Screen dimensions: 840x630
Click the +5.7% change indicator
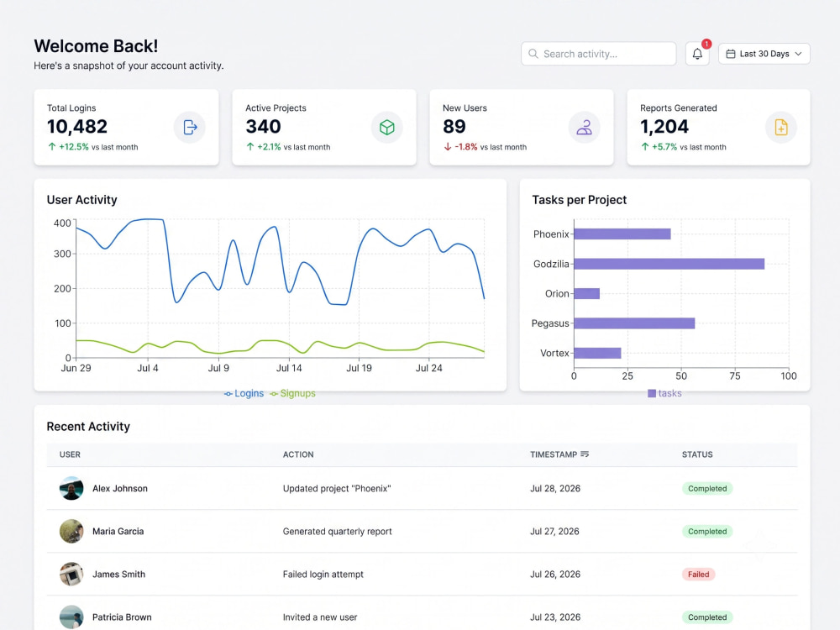[x=659, y=147]
